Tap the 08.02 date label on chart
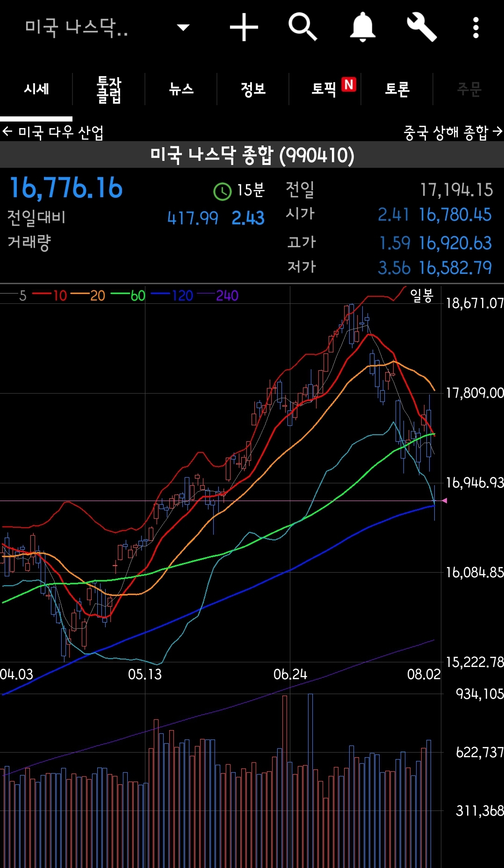This screenshot has width=504, height=868. (x=424, y=674)
